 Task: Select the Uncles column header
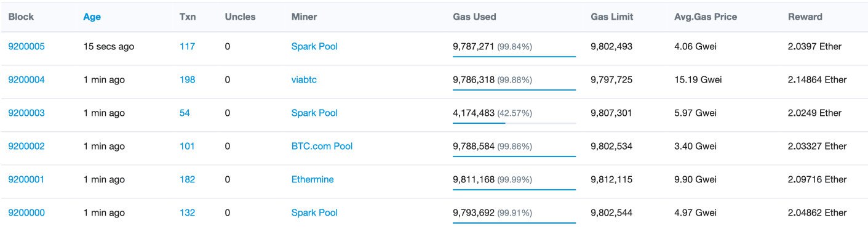pyautogui.click(x=240, y=17)
